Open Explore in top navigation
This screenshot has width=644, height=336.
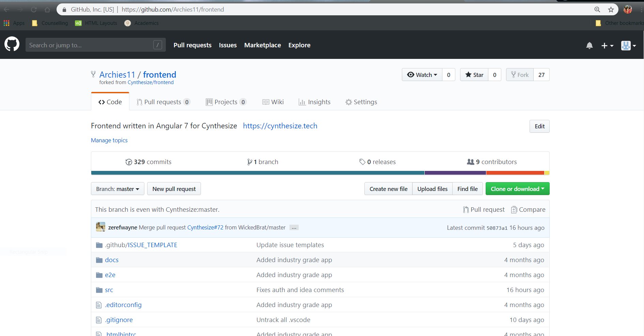click(299, 45)
